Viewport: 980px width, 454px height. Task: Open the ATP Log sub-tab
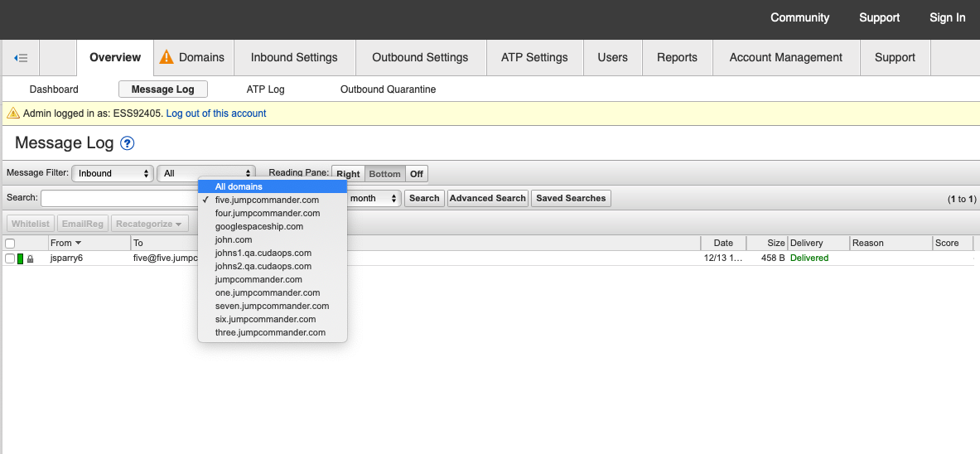tap(266, 89)
